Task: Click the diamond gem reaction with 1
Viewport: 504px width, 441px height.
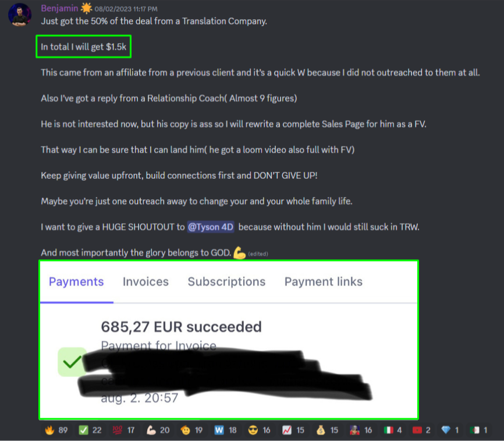Action: click(x=450, y=430)
